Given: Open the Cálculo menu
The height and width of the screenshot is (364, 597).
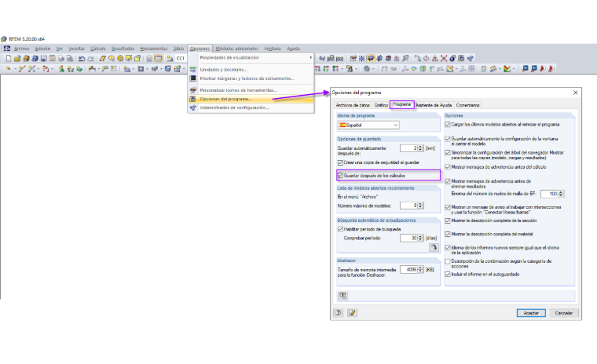Looking at the screenshot, I should tap(98, 49).
